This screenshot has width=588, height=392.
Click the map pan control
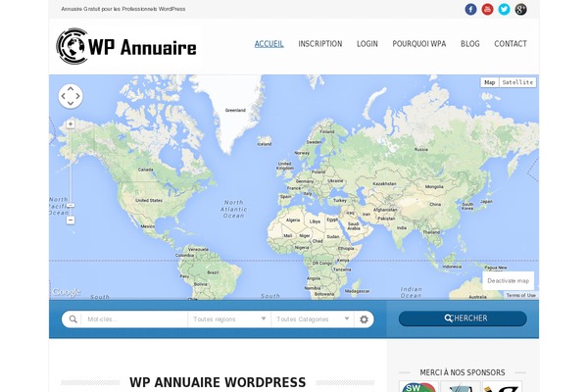(71, 96)
